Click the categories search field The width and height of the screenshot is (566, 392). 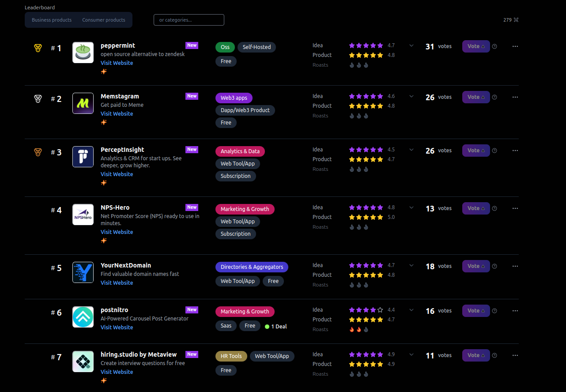189,20
